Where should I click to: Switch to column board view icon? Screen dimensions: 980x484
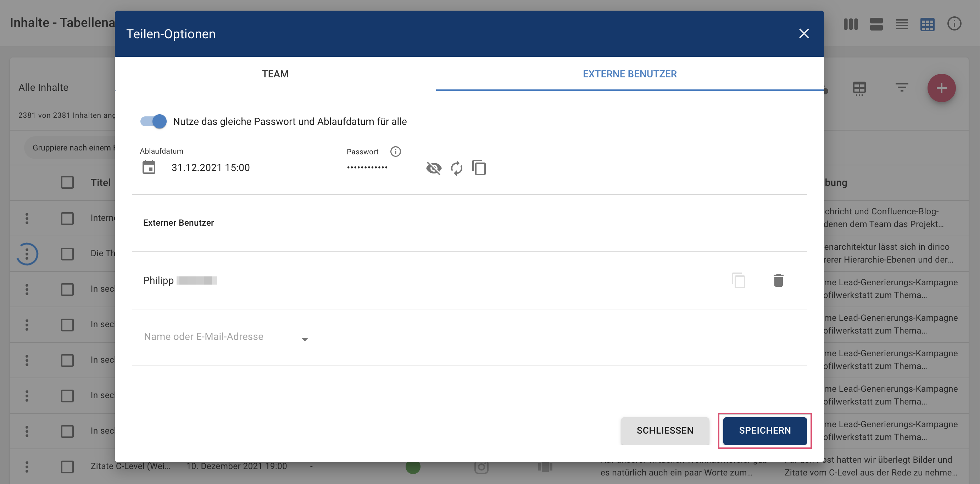pos(851,24)
